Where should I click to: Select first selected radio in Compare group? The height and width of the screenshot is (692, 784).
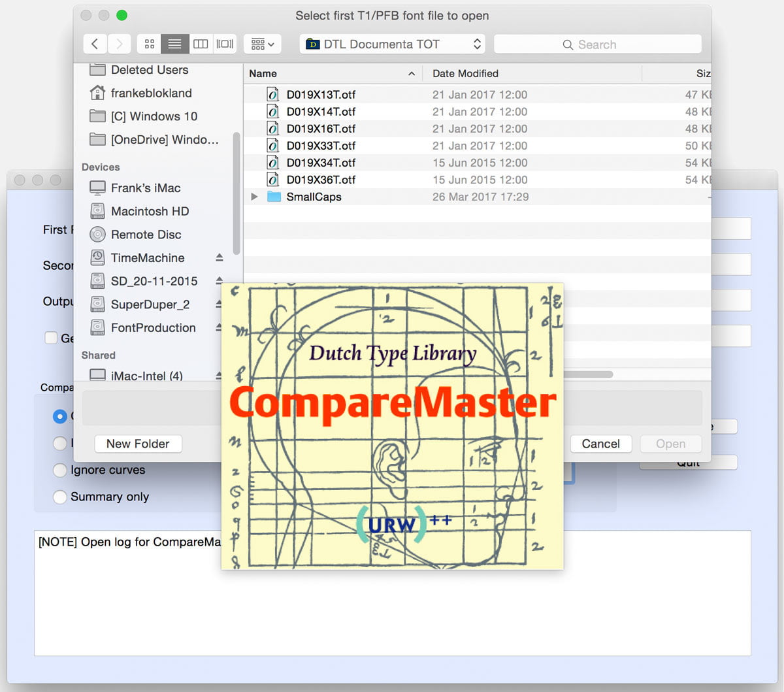coord(59,416)
